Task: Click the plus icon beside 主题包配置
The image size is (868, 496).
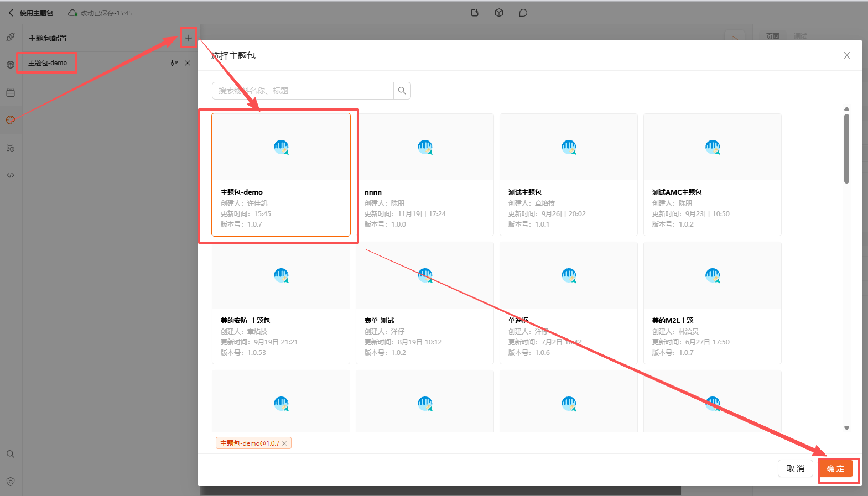Action: tap(188, 38)
